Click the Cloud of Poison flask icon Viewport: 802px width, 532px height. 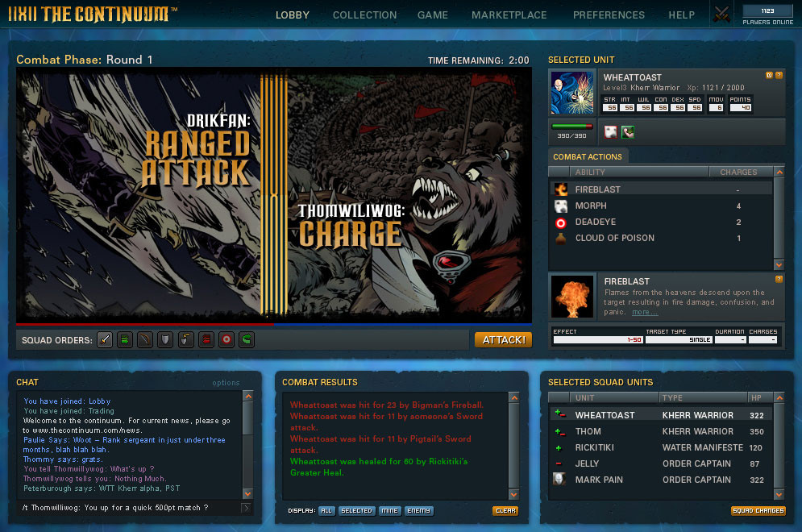(561, 239)
